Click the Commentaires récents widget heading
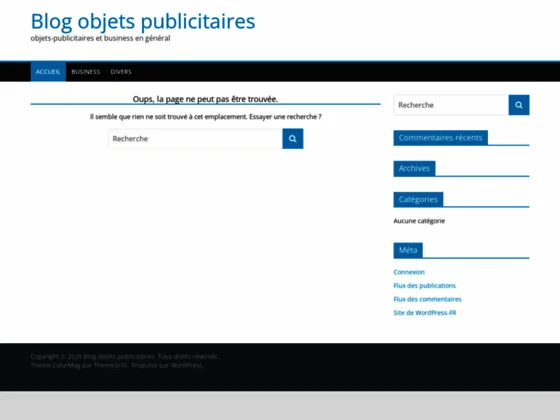This screenshot has width=560, height=420. pos(441,138)
